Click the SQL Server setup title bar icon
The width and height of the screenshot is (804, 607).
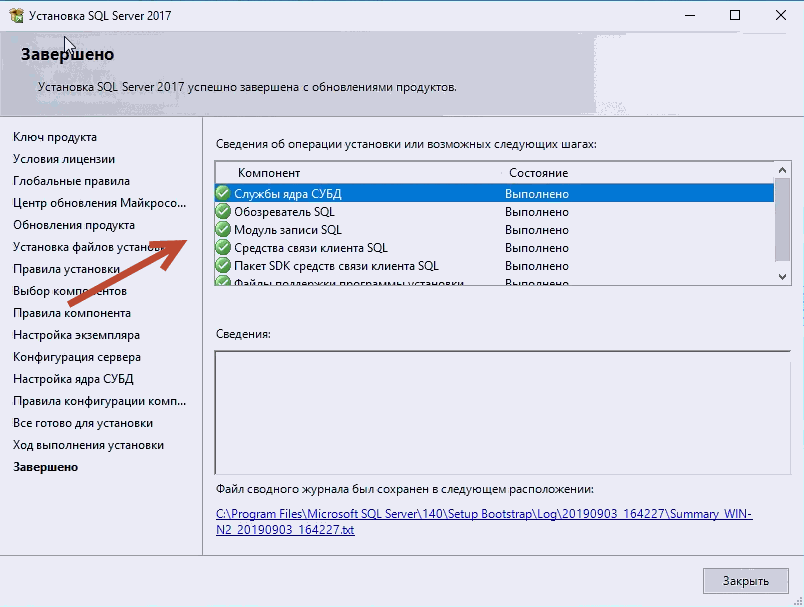pyautogui.click(x=15, y=16)
